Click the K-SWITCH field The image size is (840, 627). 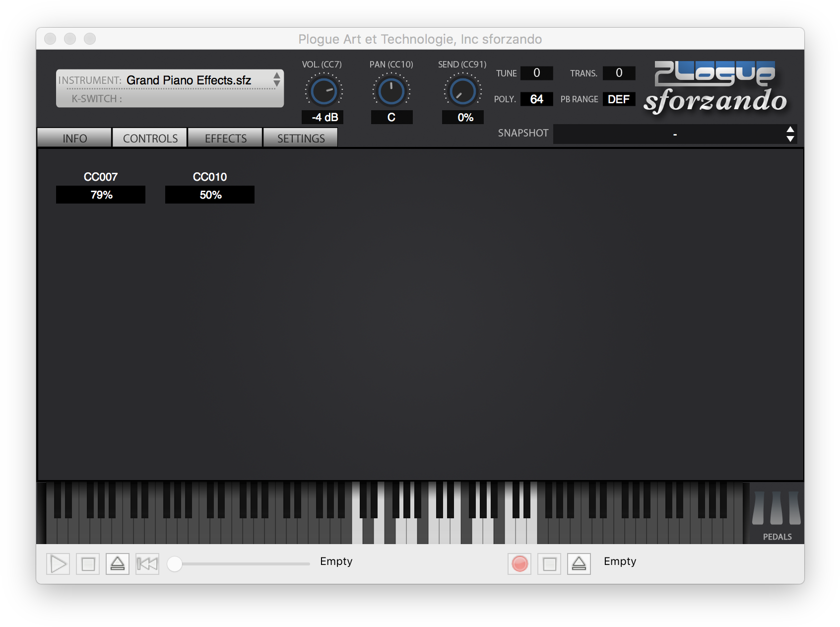(x=170, y=99)
